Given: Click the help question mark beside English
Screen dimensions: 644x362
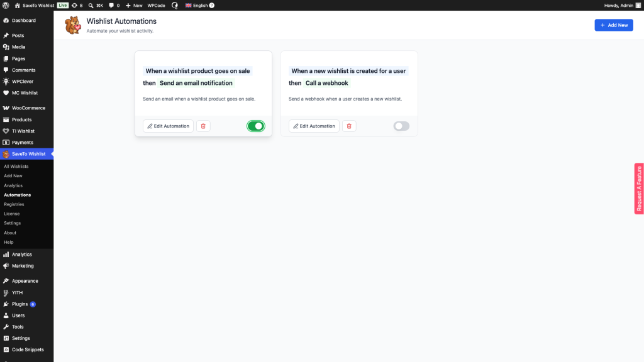Looking at the screenshot, I should 211,5.
